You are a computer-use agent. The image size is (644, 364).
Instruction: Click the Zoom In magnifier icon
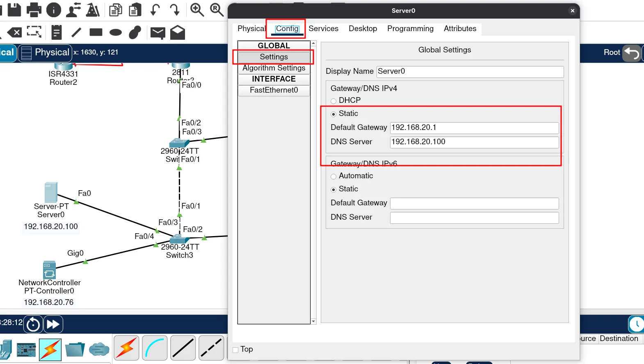(x=197, y=9)
